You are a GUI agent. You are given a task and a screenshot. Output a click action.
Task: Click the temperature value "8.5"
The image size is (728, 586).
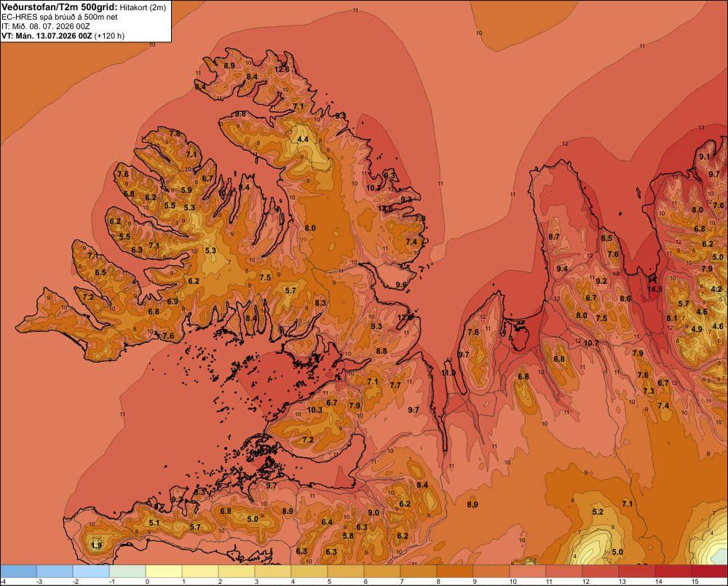(x=606, y=238)
